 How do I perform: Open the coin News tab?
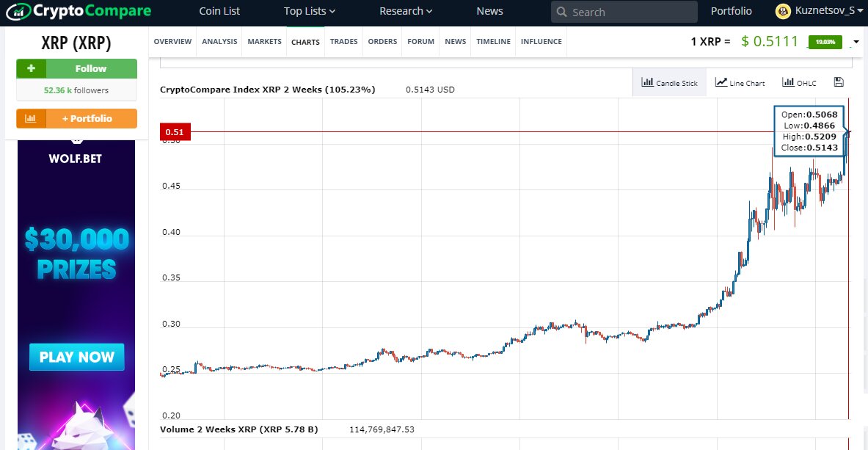[455, 42]
